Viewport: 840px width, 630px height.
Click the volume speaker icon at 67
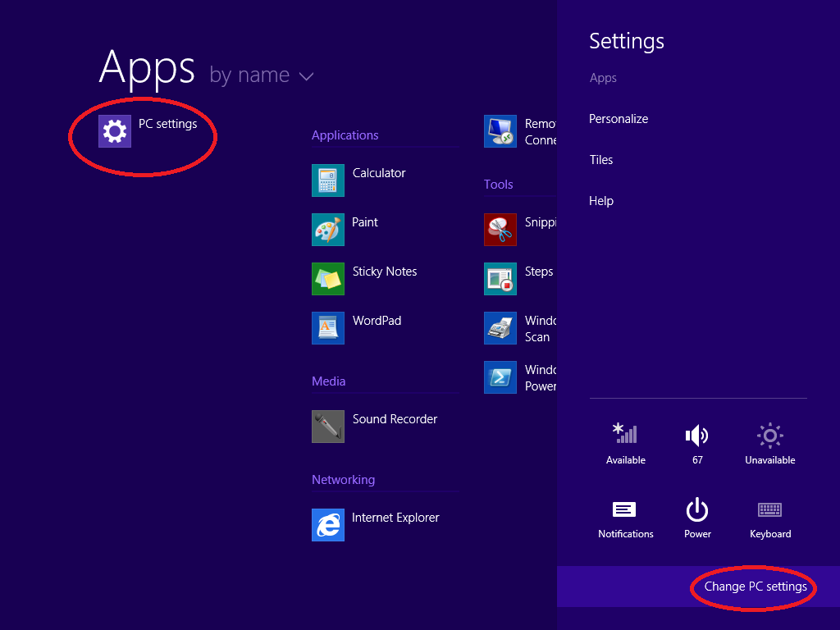click(x=697, y=436)
